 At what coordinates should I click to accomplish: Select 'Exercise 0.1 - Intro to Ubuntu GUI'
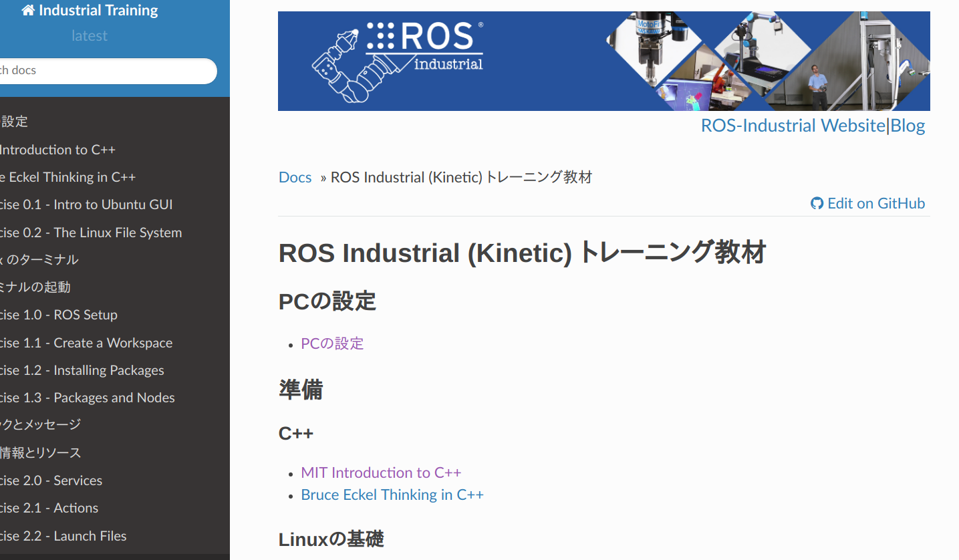87,204
